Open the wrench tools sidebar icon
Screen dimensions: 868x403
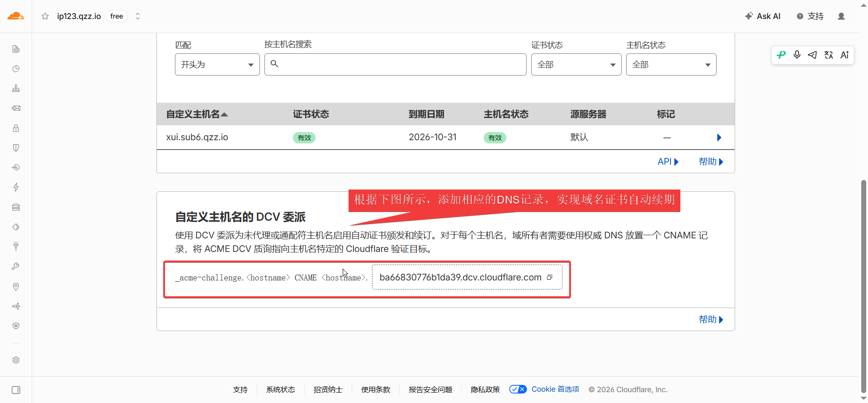[x=16, y=266]
